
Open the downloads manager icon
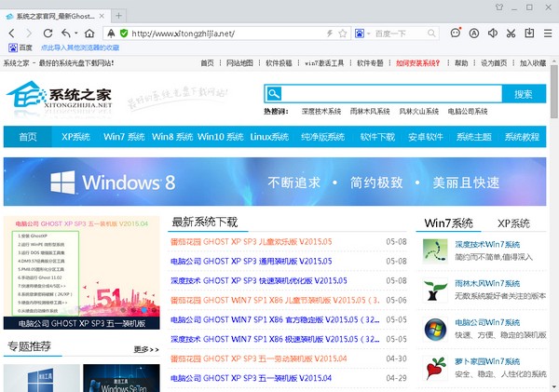(x=529, y=34)
